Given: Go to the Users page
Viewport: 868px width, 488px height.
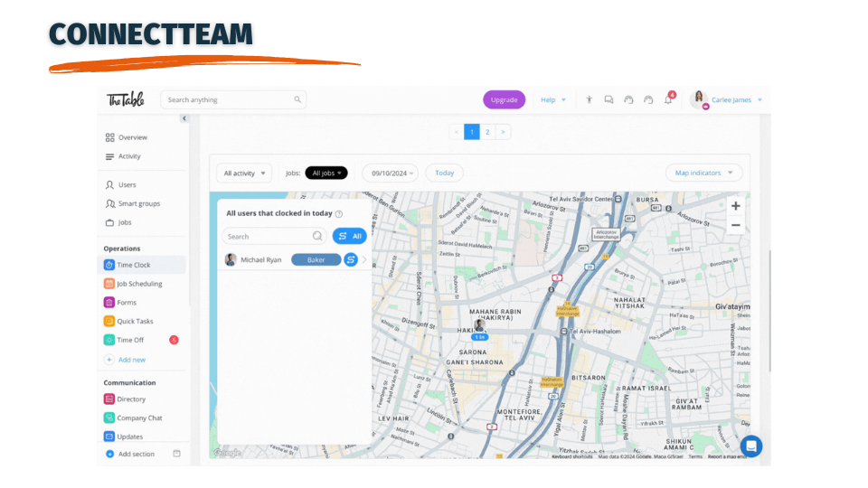Looking at the screenshot, I should [x=121, y=184].
